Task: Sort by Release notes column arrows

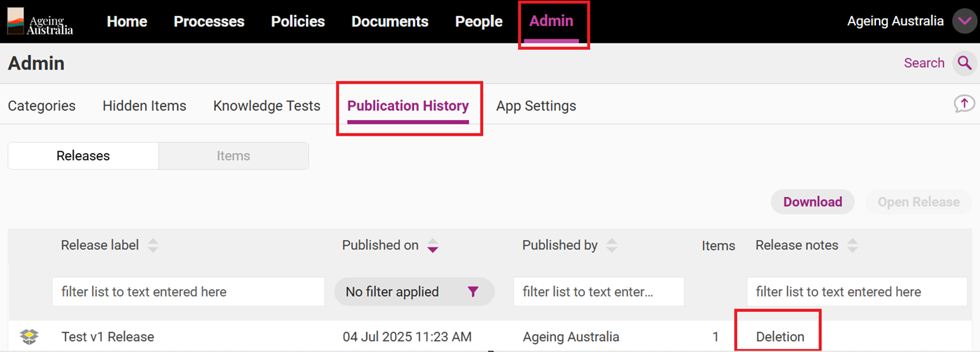Action: coord(852,245)
